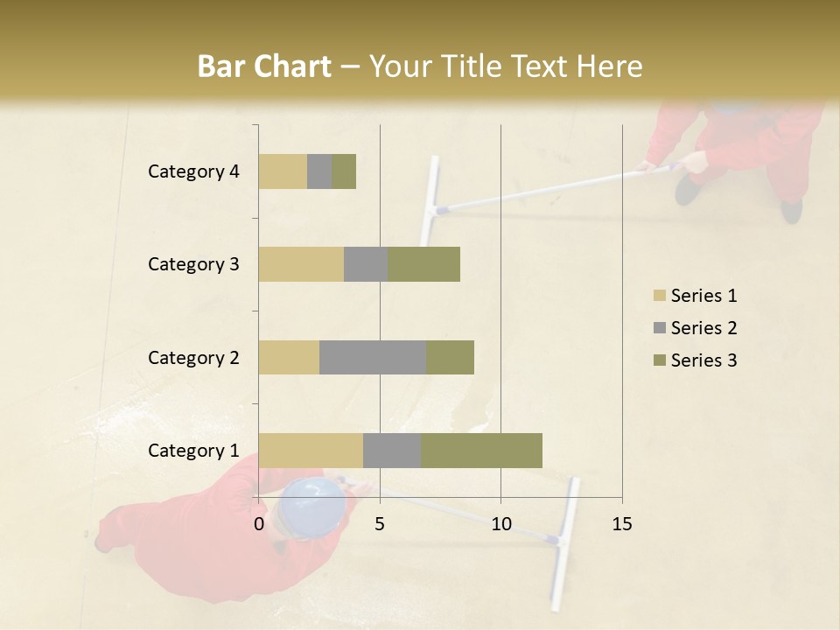Select the Series 1 legend label
840x630 pixels.
(703, 296)
